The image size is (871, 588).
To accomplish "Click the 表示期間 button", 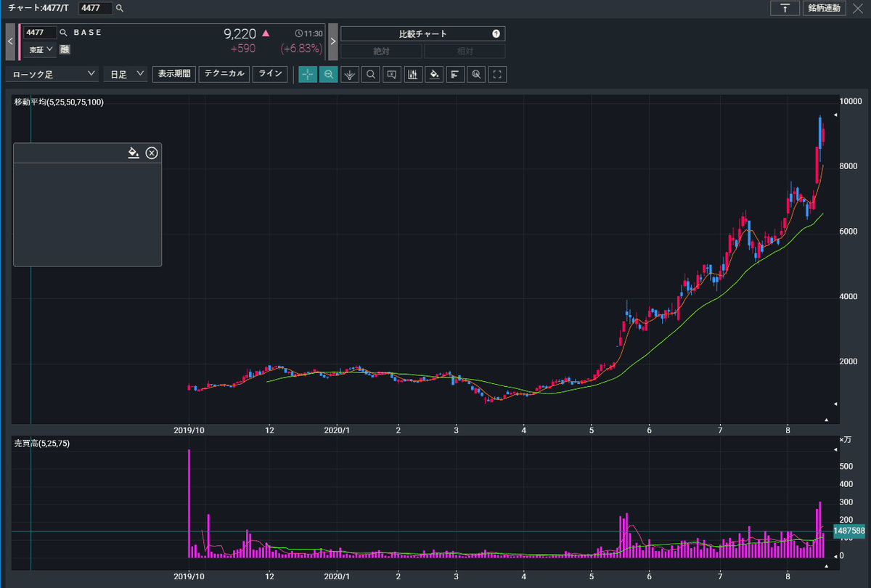I will click(x=174, y=74).
